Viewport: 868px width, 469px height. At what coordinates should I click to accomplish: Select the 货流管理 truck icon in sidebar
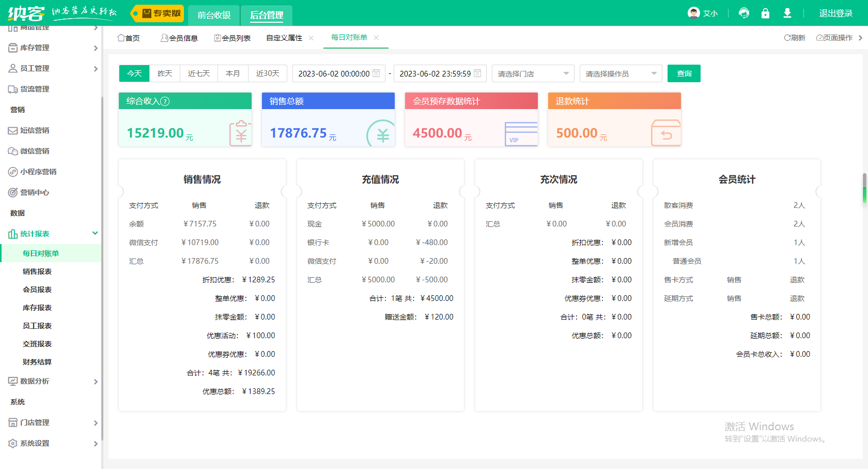[13, 88]
